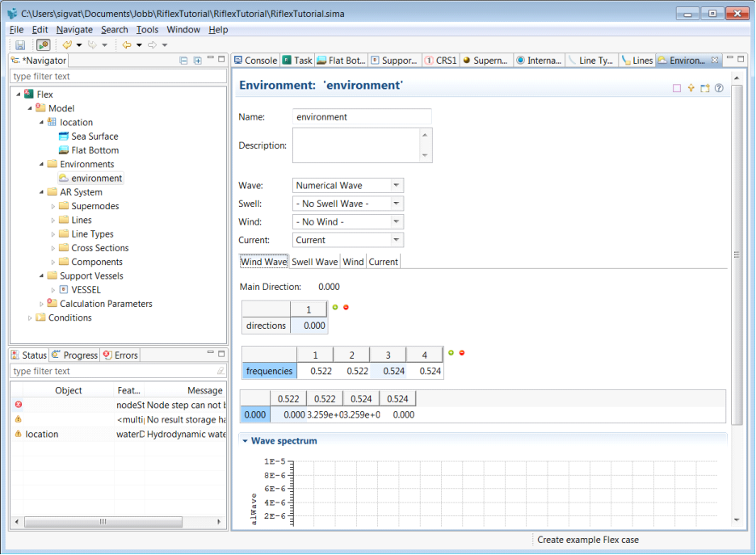Open the Current type dropdown
Screen dimensions: 756x555
coord(396,240)
